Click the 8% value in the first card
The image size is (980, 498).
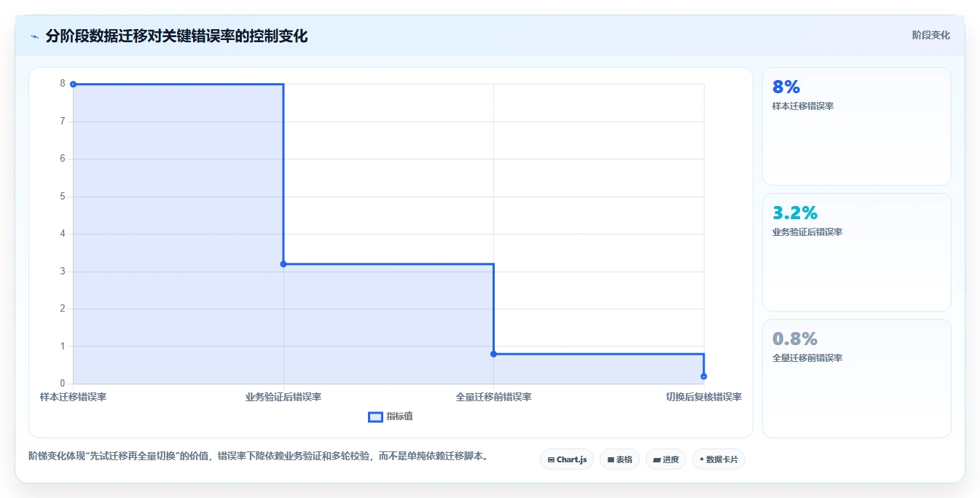pyautogui.click(x=786, y=87)
